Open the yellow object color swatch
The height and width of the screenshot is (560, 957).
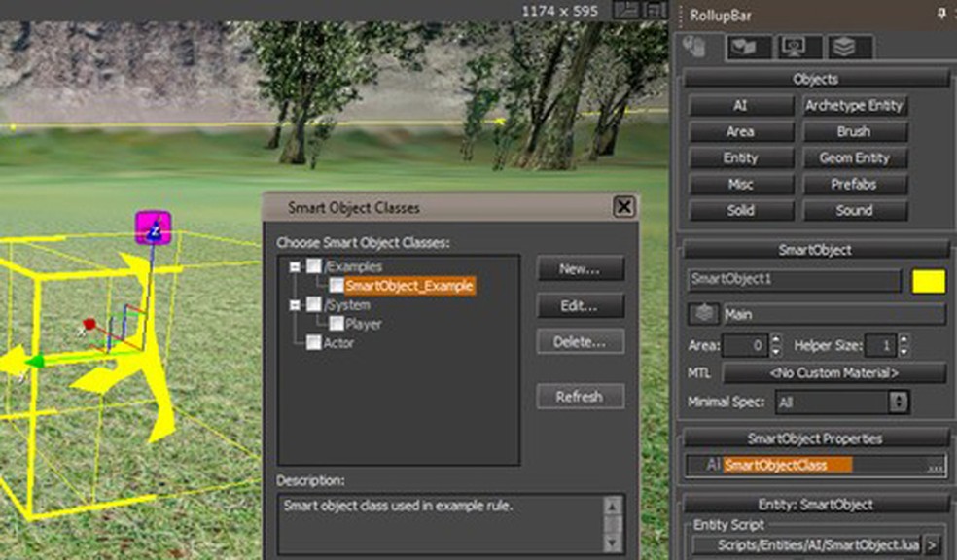click(928, 282)
